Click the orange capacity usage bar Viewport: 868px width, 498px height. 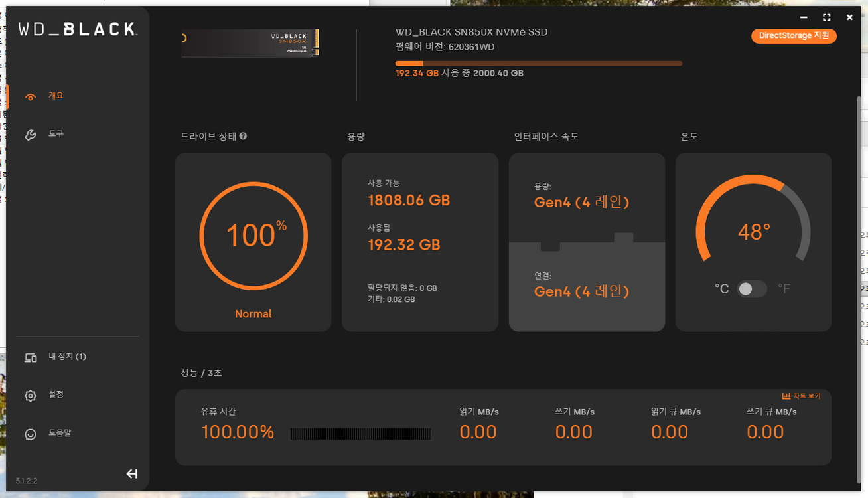(x=538, y=64)
